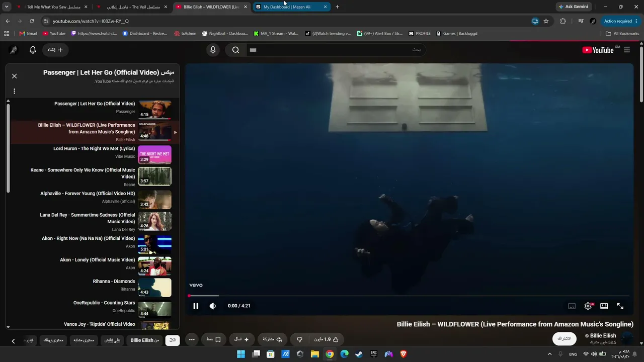Go to the YouTube home logo
Image resolution: width=644 pixels, height=362 pixels.
point(598,50)
